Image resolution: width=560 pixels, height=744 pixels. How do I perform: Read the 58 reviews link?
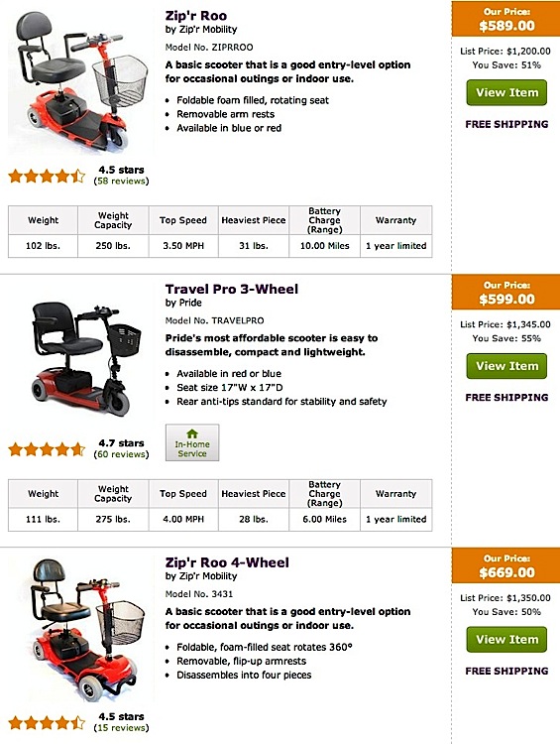coord(121,182)
